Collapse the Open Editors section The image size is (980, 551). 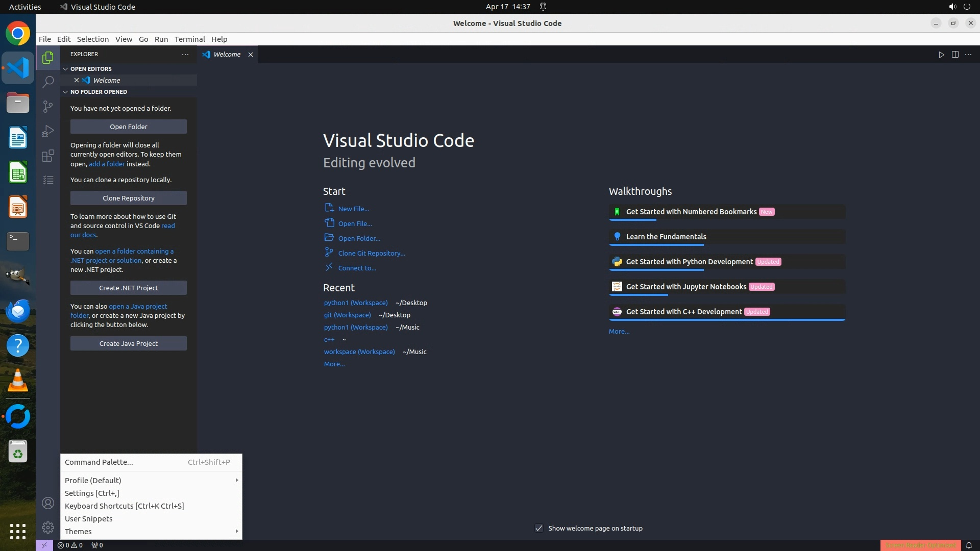65,69
